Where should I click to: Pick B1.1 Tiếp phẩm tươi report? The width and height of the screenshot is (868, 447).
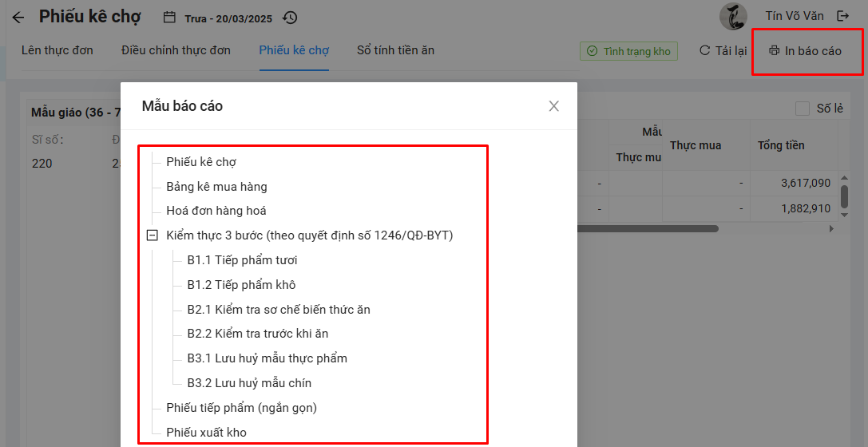tap(242, 260)
